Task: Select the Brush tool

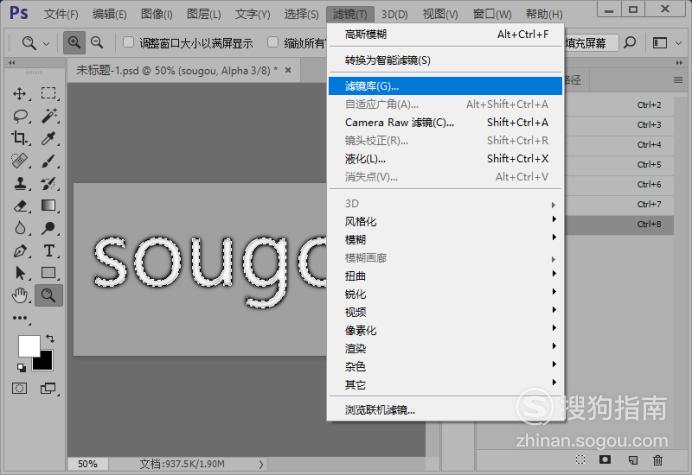Action: (48, 161)
